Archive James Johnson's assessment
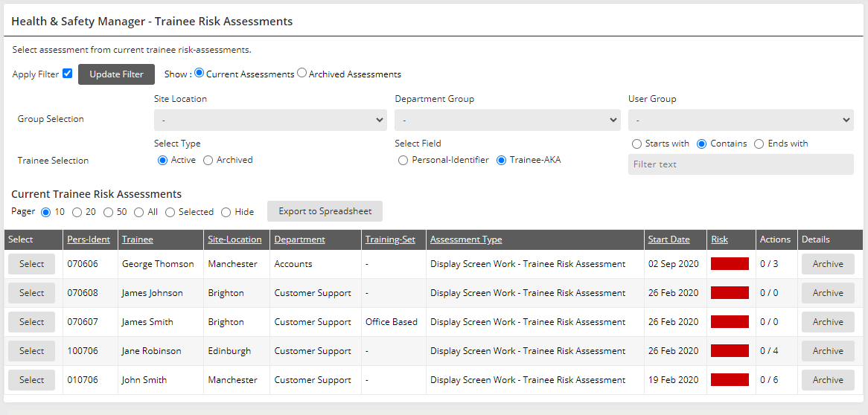This screenshot has width=868, height=415. pos(828,293)
